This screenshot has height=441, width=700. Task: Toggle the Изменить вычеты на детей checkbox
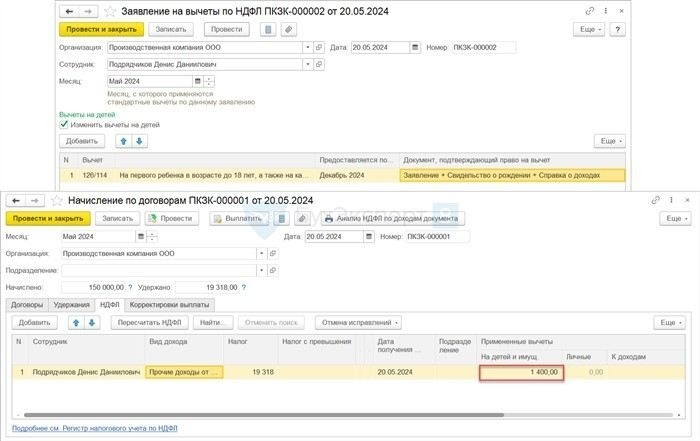click(x=65, y=124)
